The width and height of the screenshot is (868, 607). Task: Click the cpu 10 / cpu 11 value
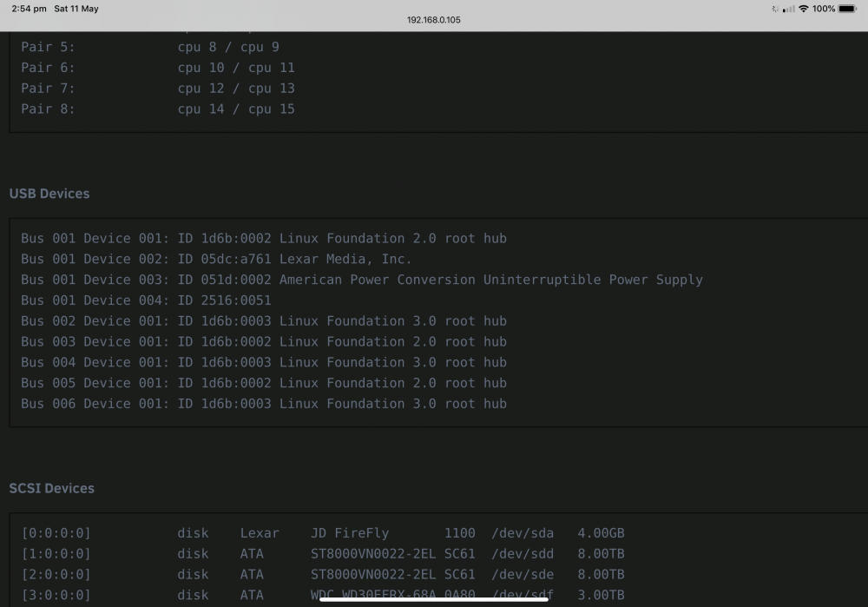[236, 68]
